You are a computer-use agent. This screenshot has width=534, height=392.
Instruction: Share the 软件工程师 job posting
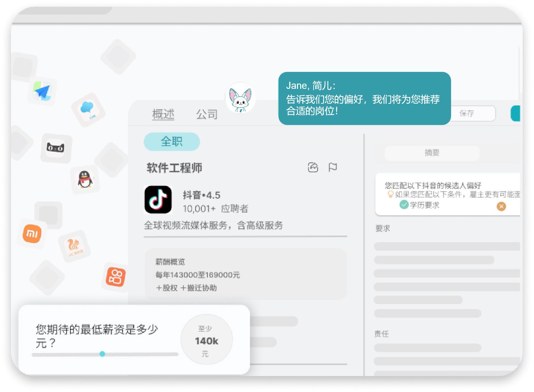(313, 167)
